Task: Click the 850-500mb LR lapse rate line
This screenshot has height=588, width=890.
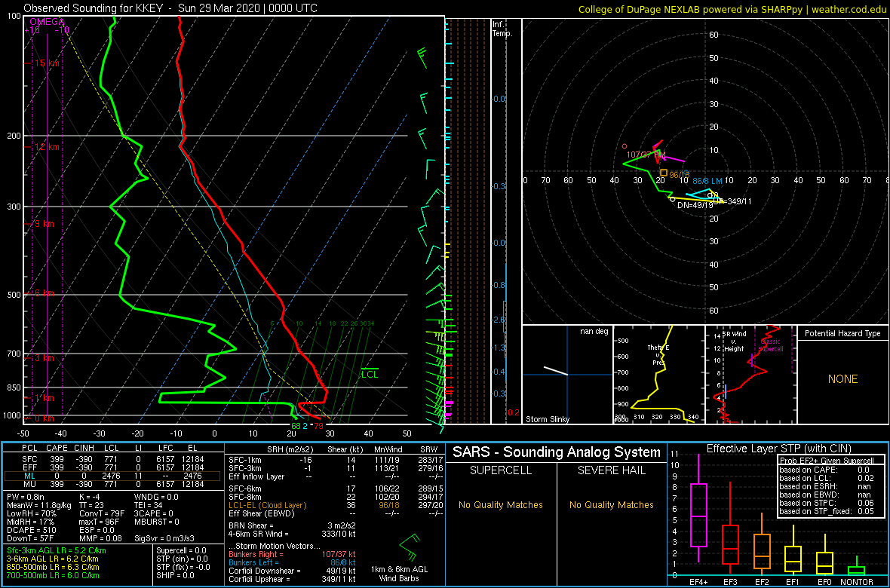Action: [x=54, y=567]
